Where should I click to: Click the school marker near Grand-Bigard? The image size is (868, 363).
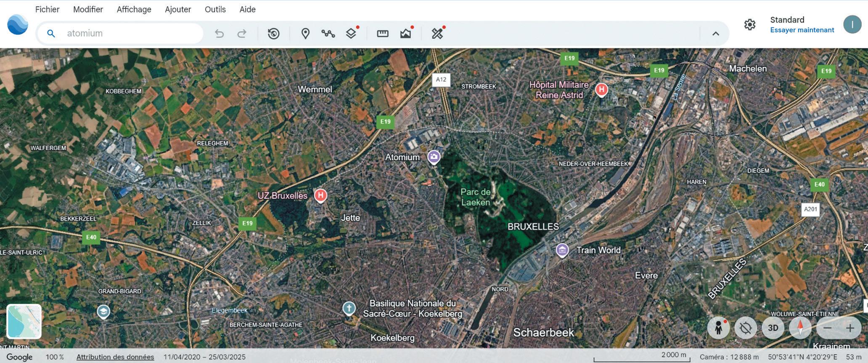pyautogui.click(x=103, y=312)
